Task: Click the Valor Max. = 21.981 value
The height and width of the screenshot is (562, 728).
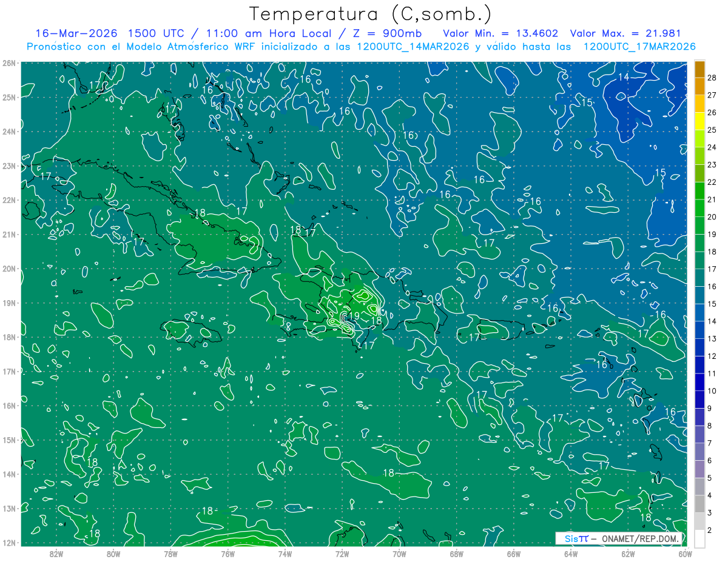Action: [625, 33]
